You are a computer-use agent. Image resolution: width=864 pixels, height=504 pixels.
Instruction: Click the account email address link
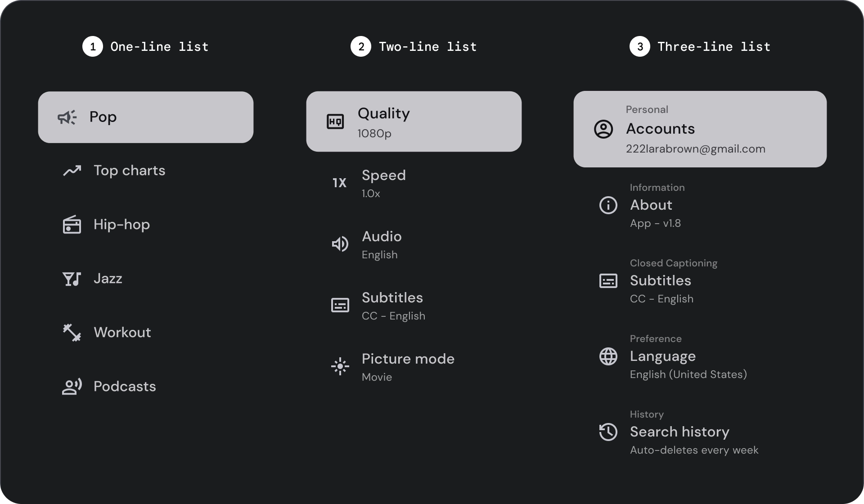(x=695, y=149)
